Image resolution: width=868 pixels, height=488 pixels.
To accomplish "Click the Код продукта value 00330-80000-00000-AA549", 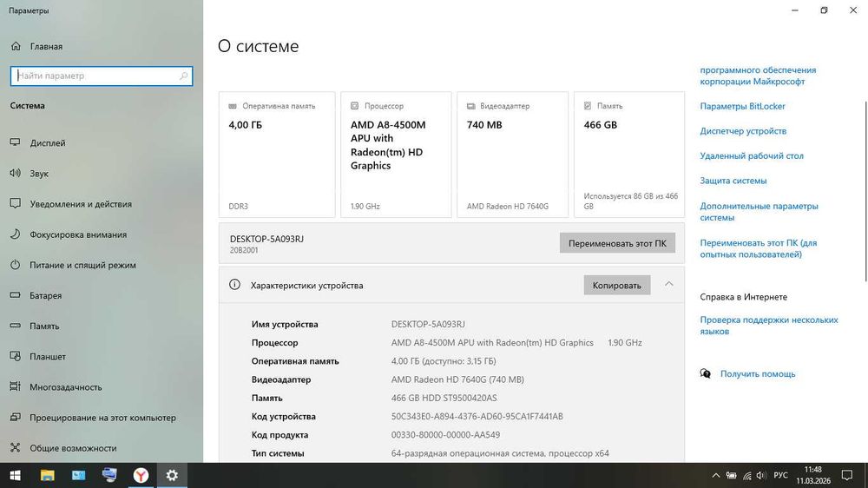I will coord(445,435).
